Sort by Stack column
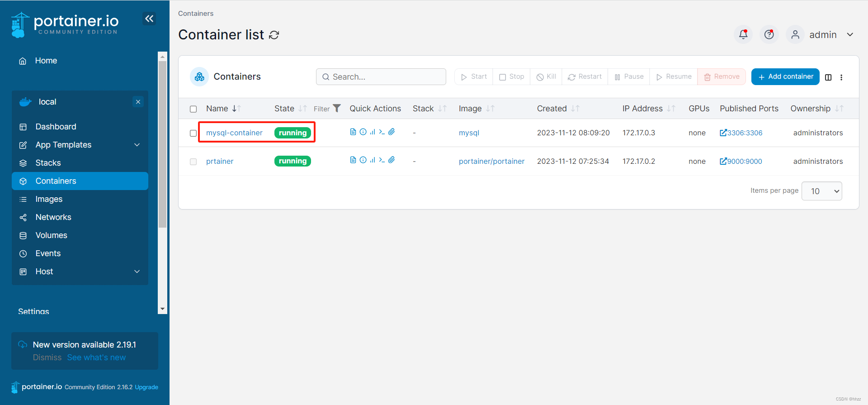This screenshot has height=405, width=868. (429, 109)
